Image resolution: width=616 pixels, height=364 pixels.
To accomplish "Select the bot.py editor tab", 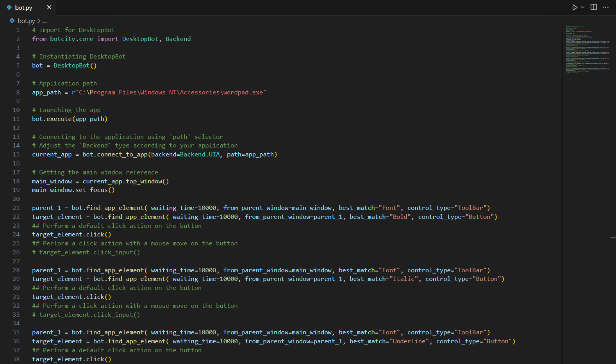I will point(28,7).
